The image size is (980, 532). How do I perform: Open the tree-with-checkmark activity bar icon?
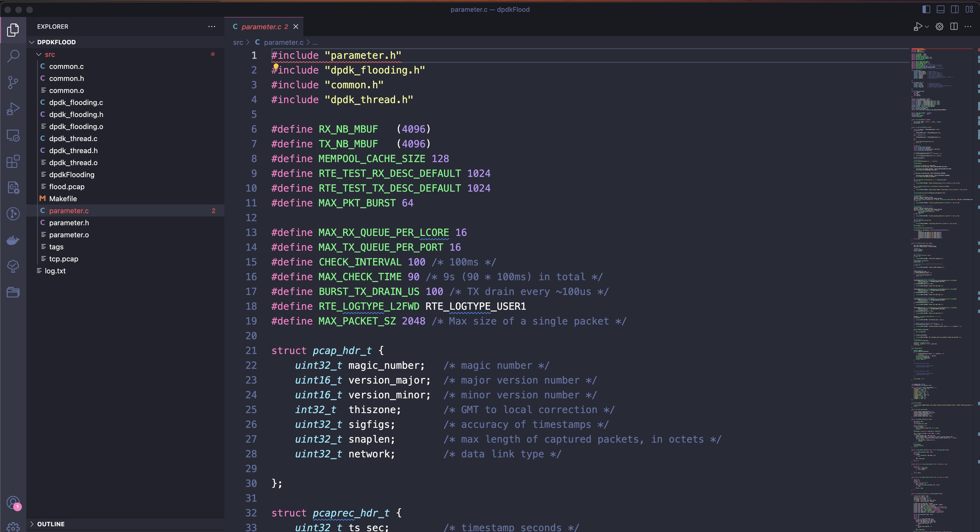[13, 266]
